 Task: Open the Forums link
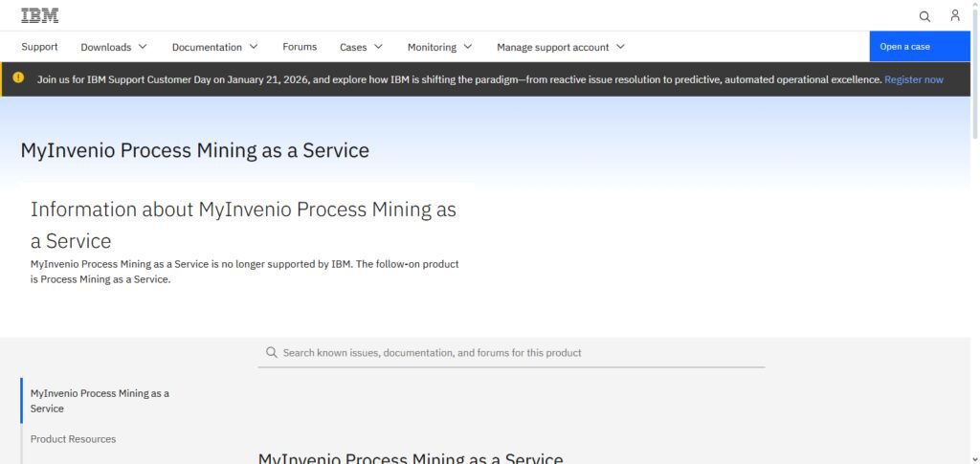click(x=300, y=47)
